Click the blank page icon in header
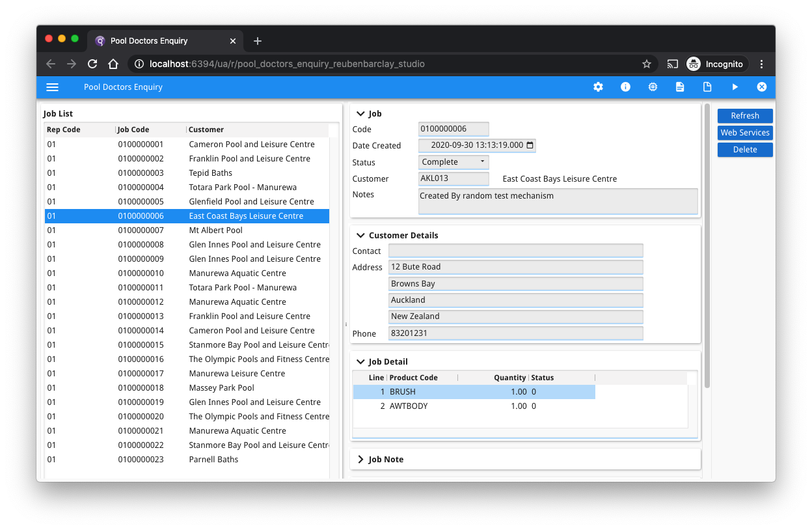Screen dimensions: 812x530 (x=707, y=87)
